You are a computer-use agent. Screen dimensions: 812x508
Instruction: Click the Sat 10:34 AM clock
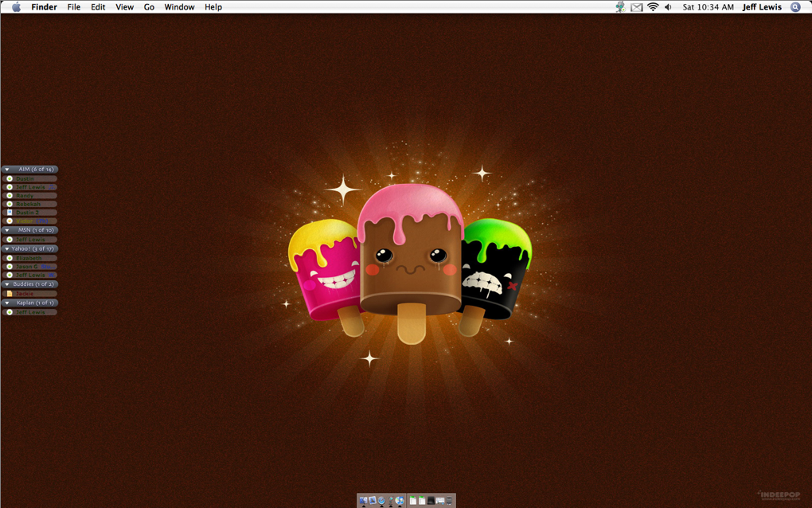pyautogui.click(x=708, y=6)
